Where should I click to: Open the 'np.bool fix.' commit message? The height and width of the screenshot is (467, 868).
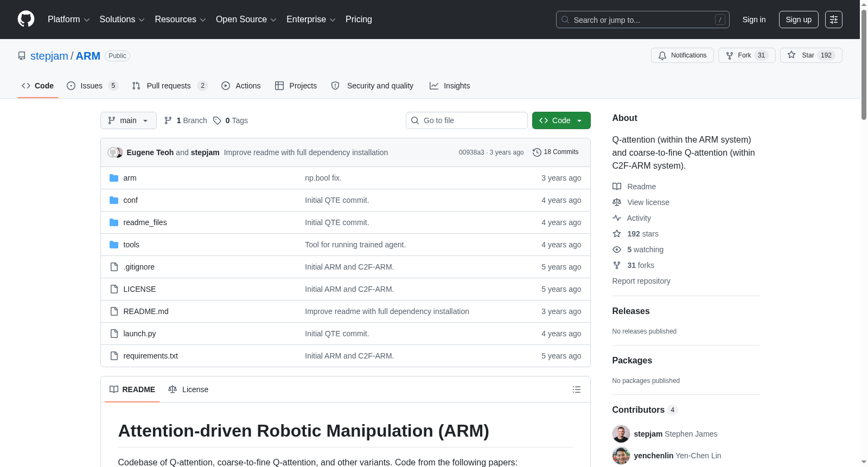coord(323,178)
